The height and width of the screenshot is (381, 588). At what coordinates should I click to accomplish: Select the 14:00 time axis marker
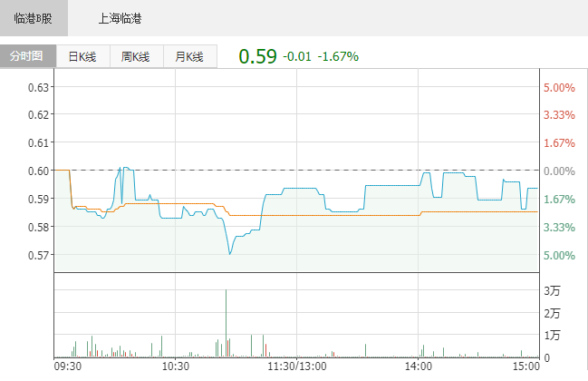click(418, 366)
